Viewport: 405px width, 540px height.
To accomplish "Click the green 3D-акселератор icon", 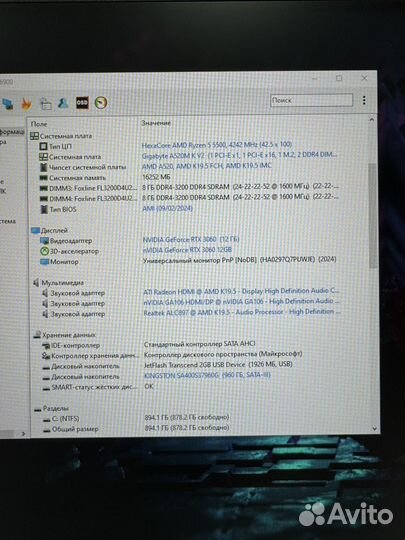I will (44, 251).
